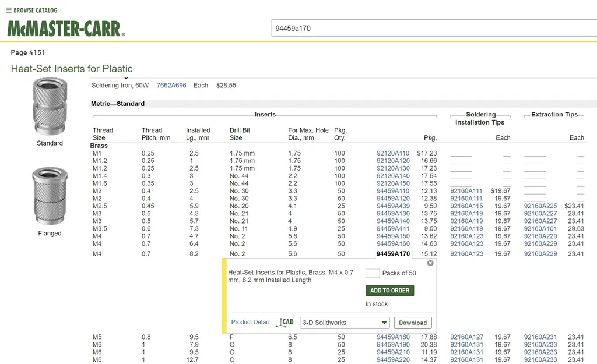Open extraction tip 92160A225
Viewport: 597px width, 364px height.
[540, 206]
